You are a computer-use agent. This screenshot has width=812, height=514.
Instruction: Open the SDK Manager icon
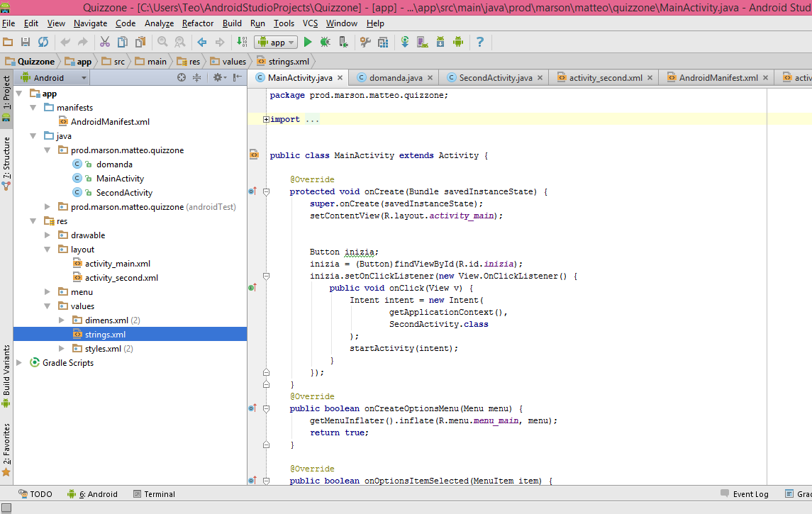pyautogui.click(x=440, y=42)
